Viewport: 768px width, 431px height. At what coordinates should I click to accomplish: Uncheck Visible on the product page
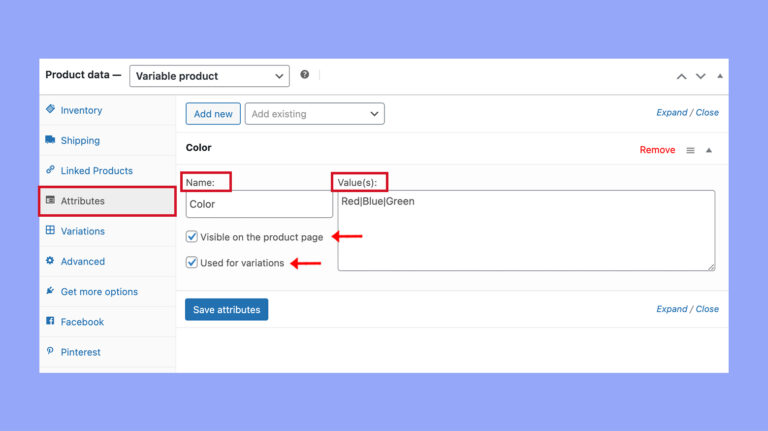[x=192, y=237]
